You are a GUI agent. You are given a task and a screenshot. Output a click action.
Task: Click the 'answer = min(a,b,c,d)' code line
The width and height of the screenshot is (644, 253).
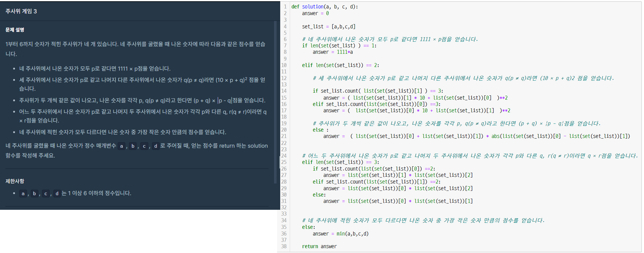[x=341, y=234]
